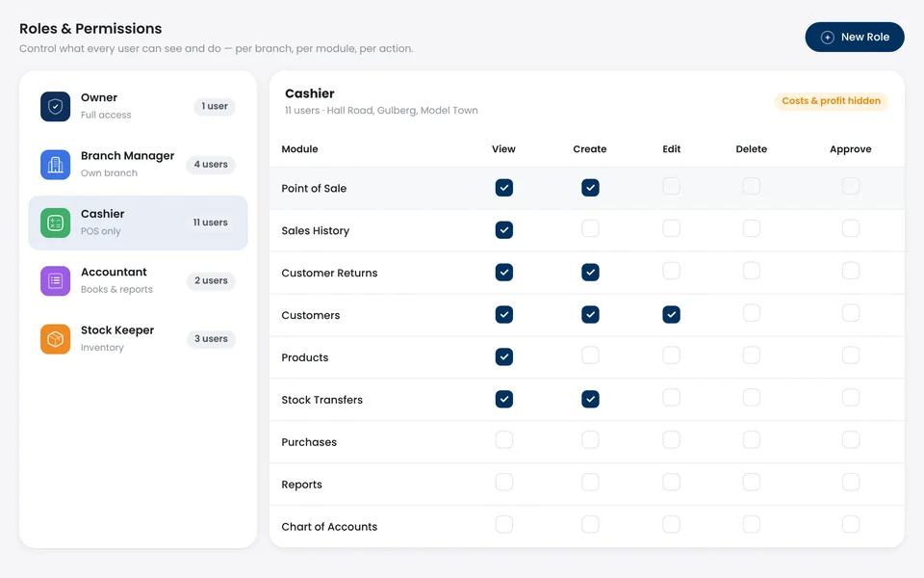
Task: Click the Chart of Accounts module name
Action: [329, 527]
